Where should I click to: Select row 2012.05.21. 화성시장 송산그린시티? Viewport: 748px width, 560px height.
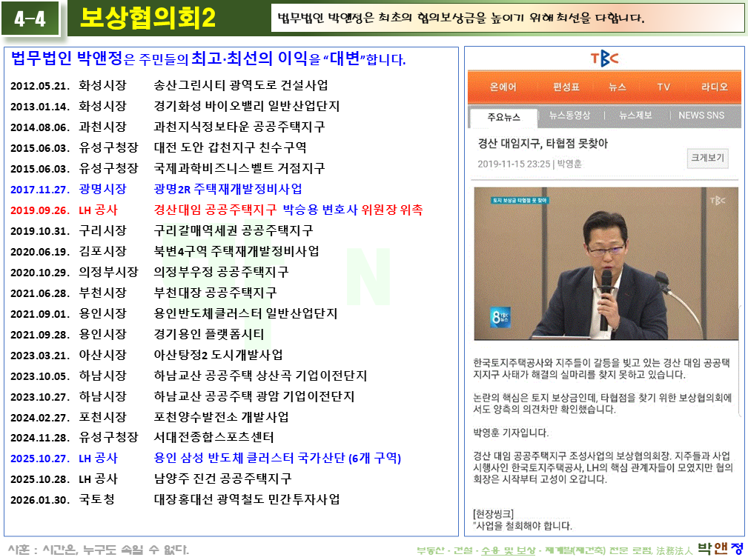pos(169,85)
